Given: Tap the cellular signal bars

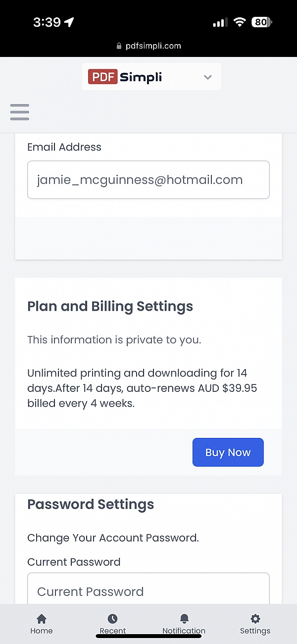Looking at the screenshot, I should (220, 22).
